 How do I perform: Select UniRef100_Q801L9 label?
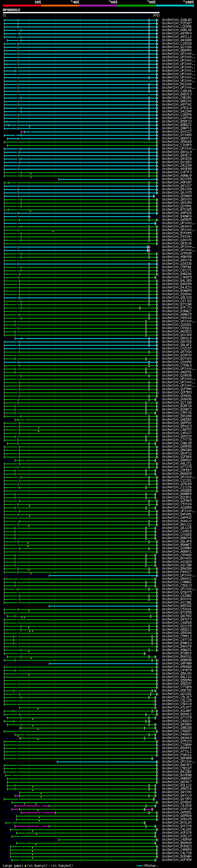(x=176, y=152)
